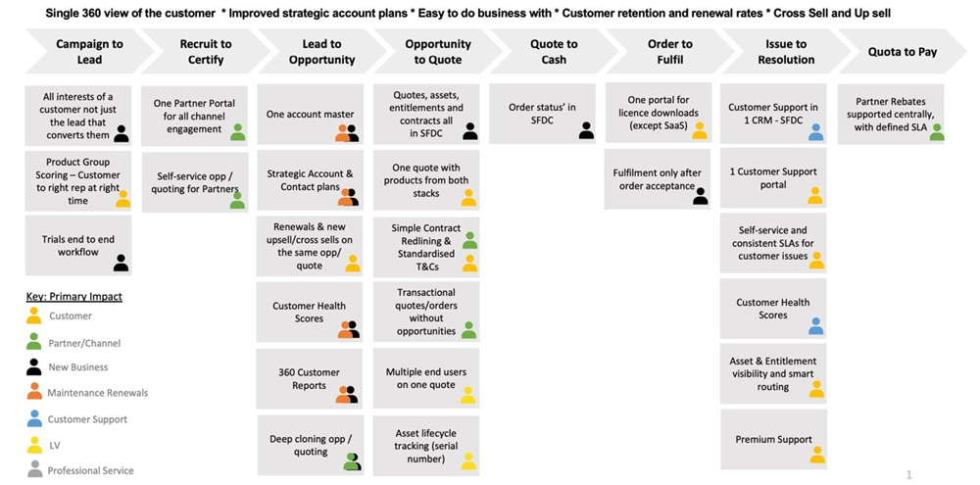Click the green icon on Partner Rebates card
The image size is (980, 485).
tap(936, 131)
